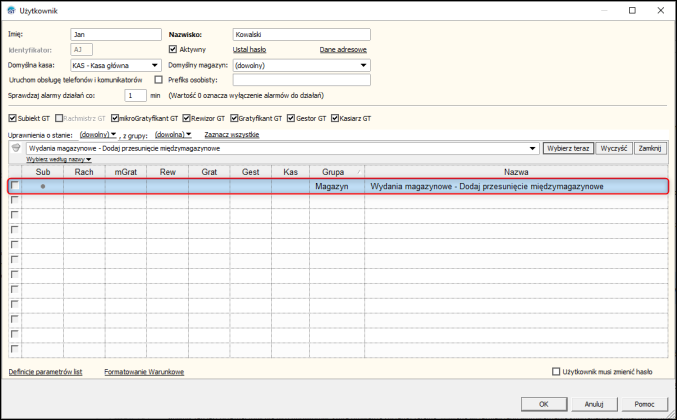Toggle the Gestor GT checkbox
677x420 pixels.
(x=291, y=118)
